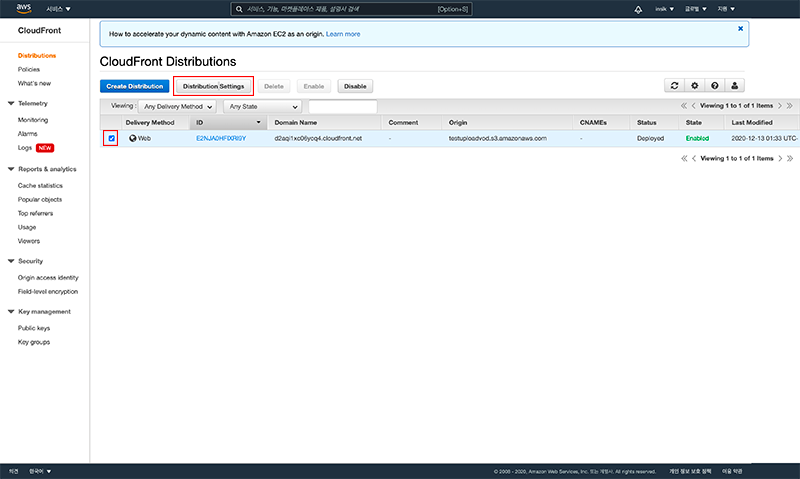The width and height of the screenshot is (800, 479).
Task: Open What's new in the sidebar
Action: pyautogui.click(x=34, y=83)
